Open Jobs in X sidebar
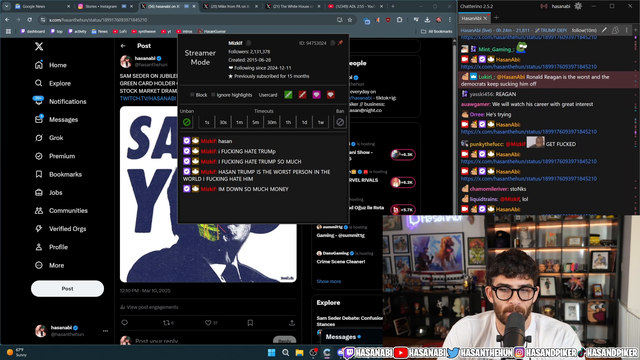Image resolution: width=640 pixels, height=360 pixels. tap(49, 193)
